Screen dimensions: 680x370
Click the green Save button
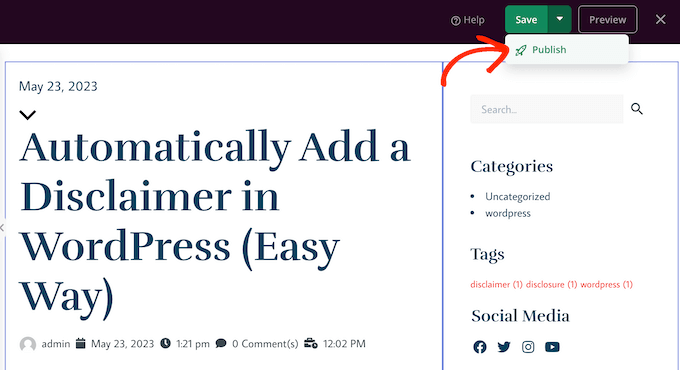tap(526, 20)
